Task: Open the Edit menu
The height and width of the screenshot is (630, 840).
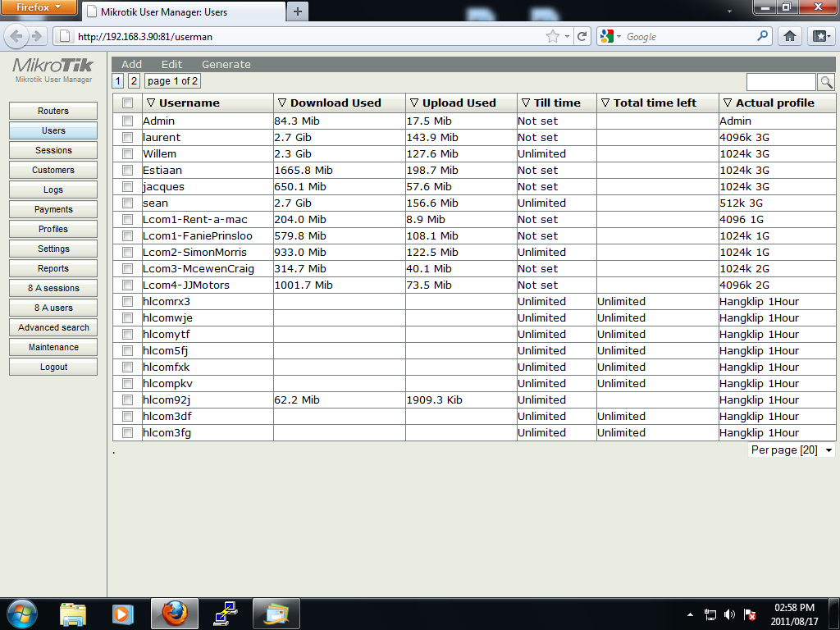Action: [x=171, y=64]
